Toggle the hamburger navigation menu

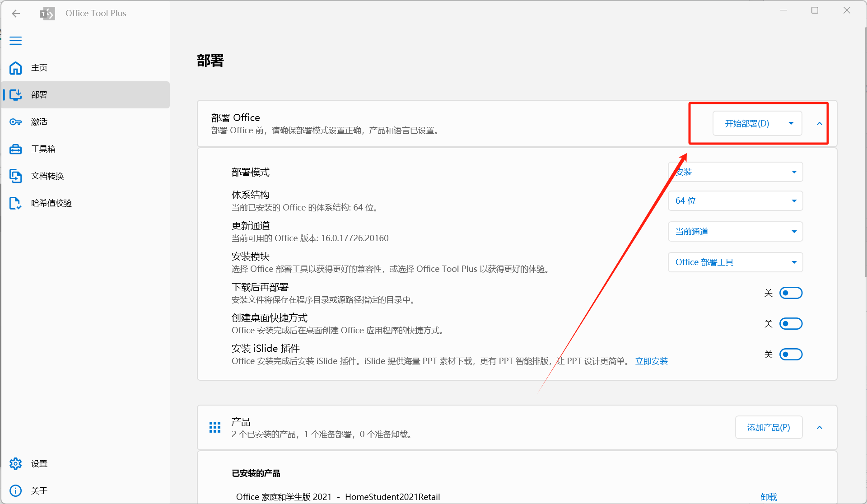click(16, 41)
